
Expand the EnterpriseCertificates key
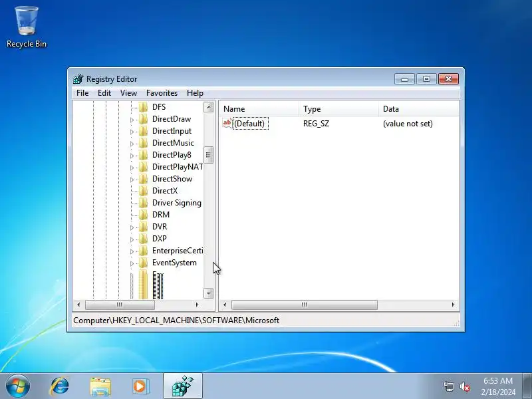click(132, 251)
